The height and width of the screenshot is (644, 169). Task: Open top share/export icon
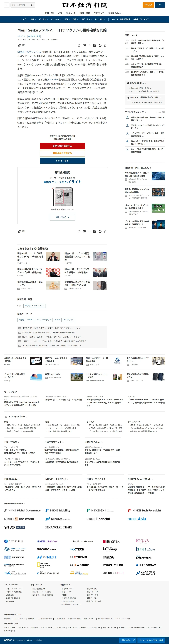coord(105,45)
